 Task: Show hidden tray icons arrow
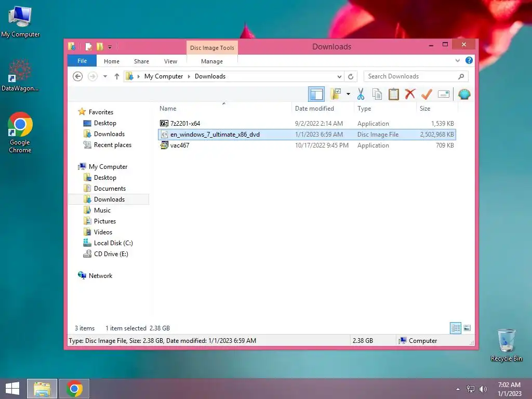pos(458,389)
